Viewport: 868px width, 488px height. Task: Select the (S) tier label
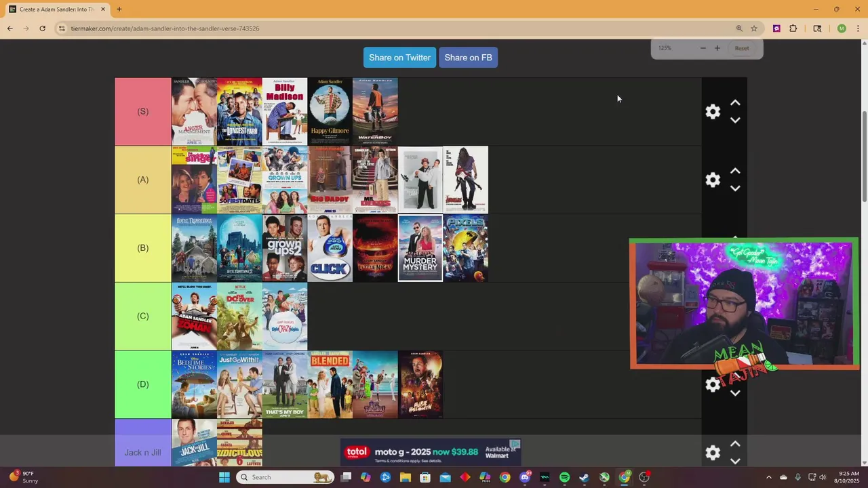pos(142,111)
